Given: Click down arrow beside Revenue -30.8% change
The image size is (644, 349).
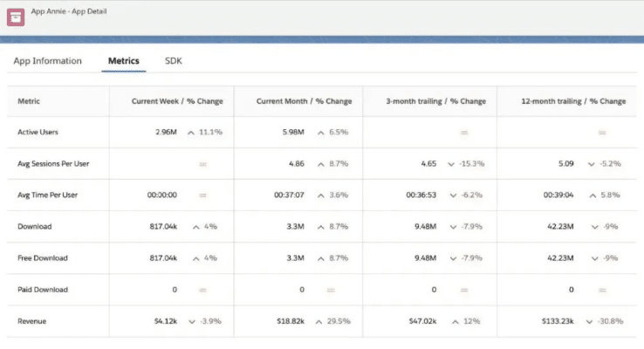Looking at the screenshot, I should coord(592,321).
